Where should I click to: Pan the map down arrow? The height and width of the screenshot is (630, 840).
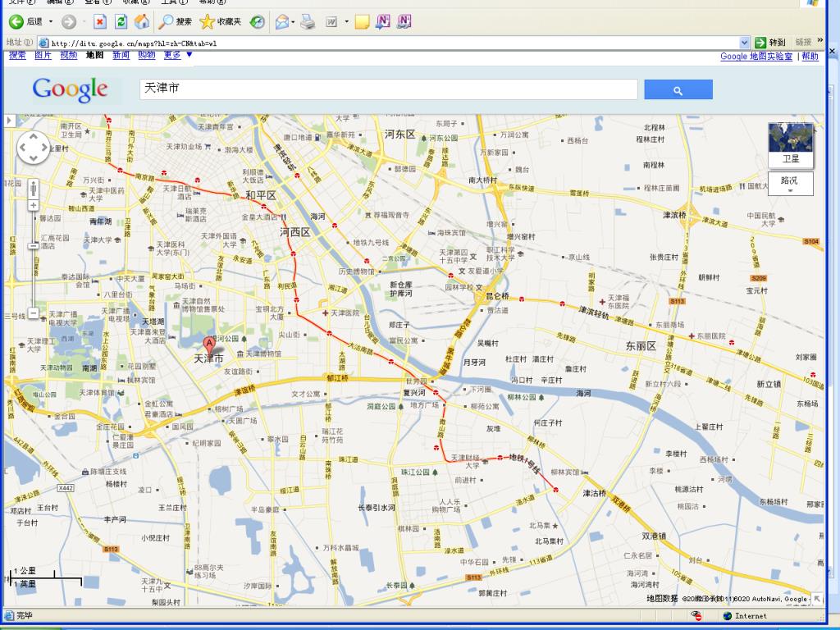[33, 157]
